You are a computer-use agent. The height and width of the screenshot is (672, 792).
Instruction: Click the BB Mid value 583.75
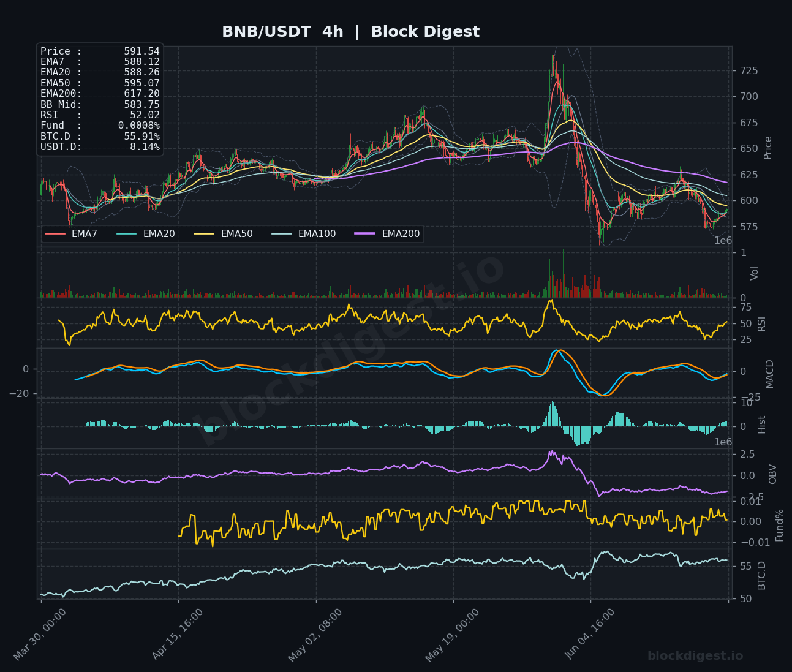[x=141, y=105]
